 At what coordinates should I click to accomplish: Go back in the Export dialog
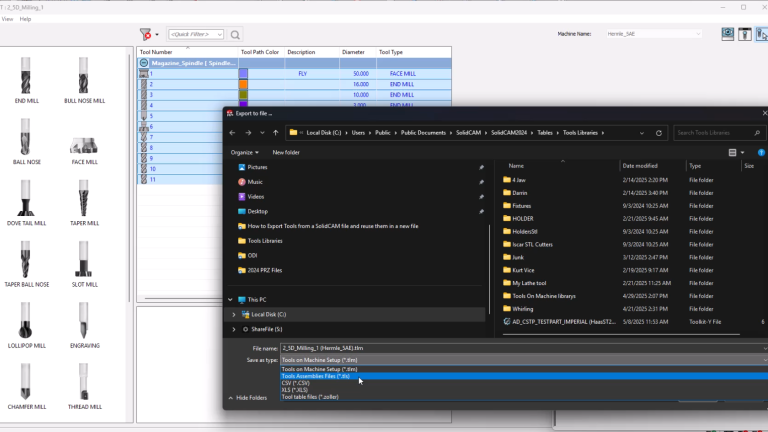pos(233,133)
